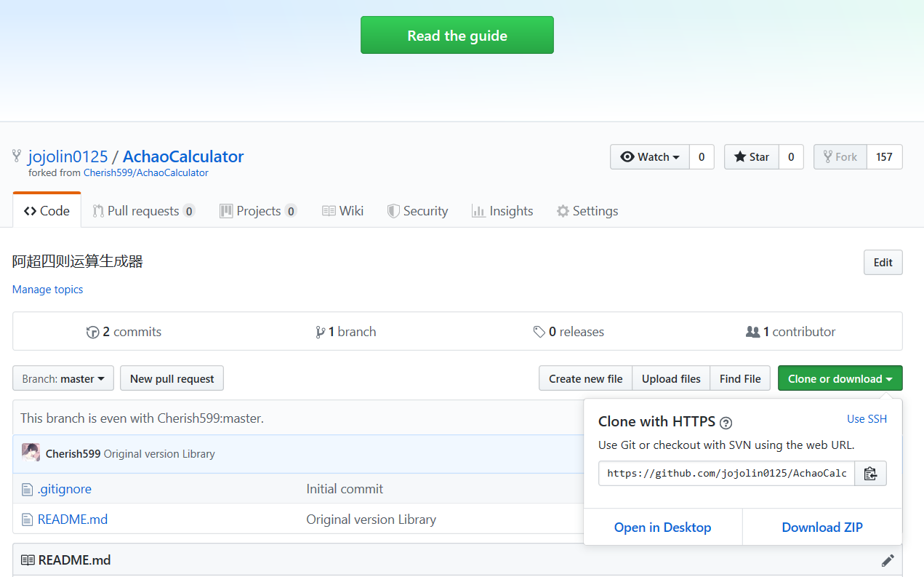Go to Cherish599/AchaoCalculator source repository
The width and height of the screenshot is (924, 577).
(145, 173)
